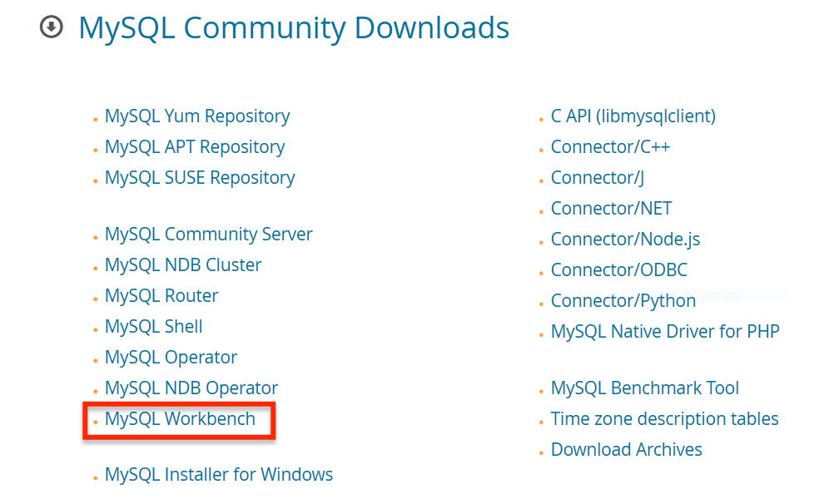Screen dimensions: 824x504
Task: Open the MySQL Community Downloads heading
Action: click(294, 27)
